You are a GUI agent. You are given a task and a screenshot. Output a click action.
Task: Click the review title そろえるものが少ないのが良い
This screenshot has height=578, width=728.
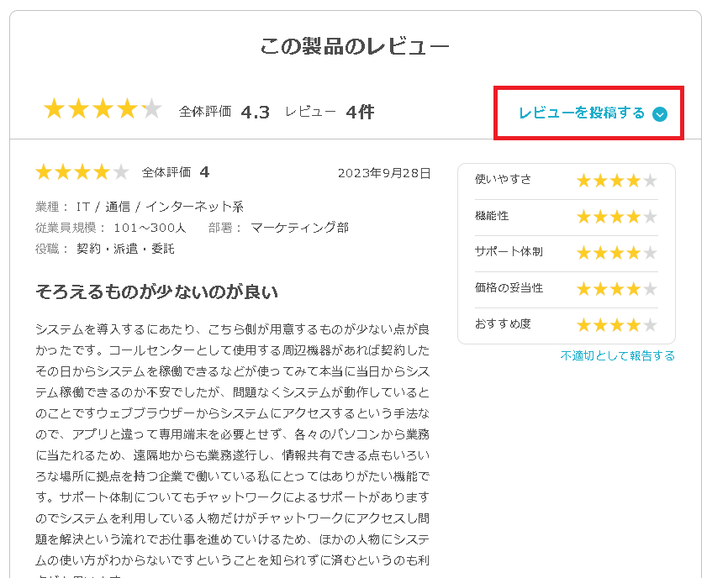[x=157, y=292]
